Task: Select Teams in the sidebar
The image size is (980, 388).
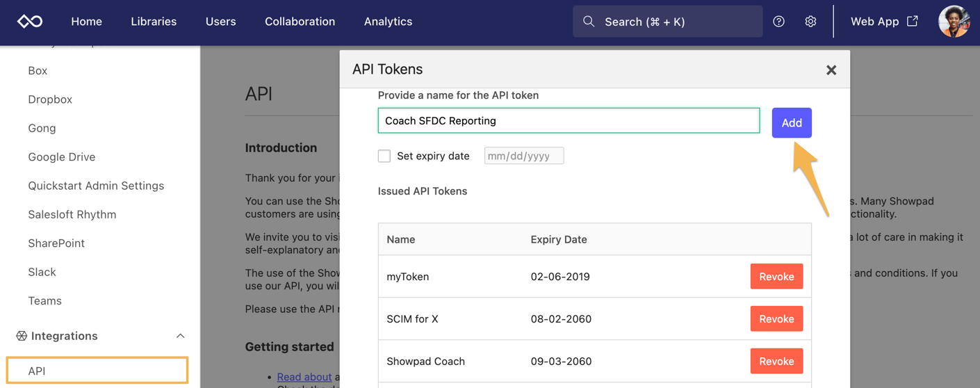Action: coord(44,300)
